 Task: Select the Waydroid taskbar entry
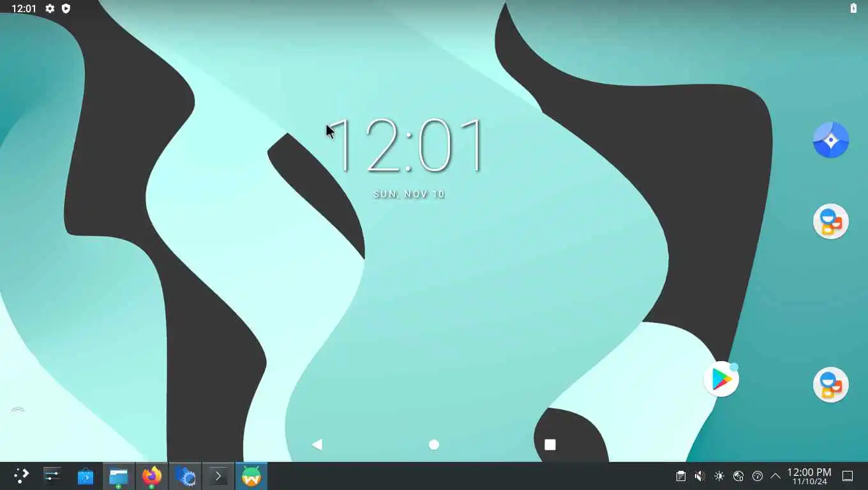click(x=251, y=476)
